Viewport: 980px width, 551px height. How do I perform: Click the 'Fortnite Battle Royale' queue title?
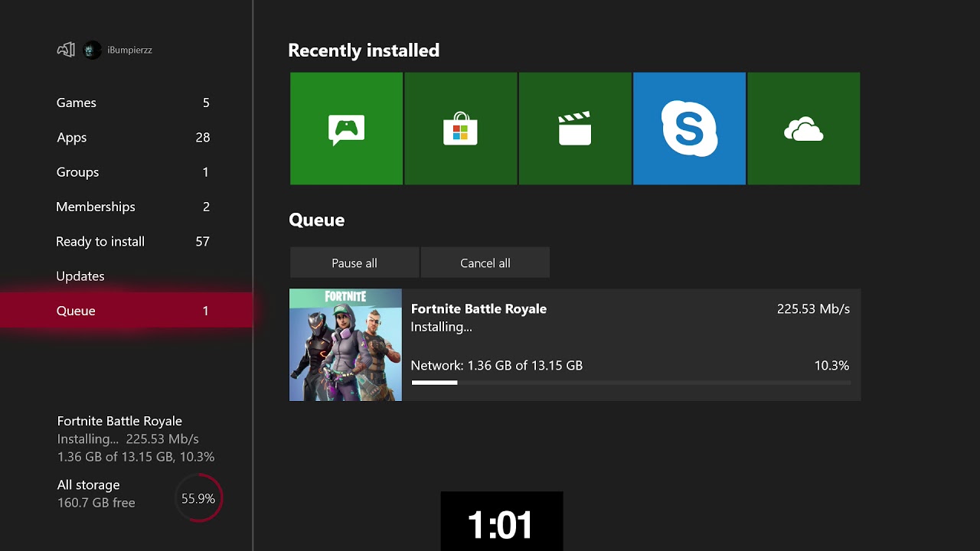[479, 308]
